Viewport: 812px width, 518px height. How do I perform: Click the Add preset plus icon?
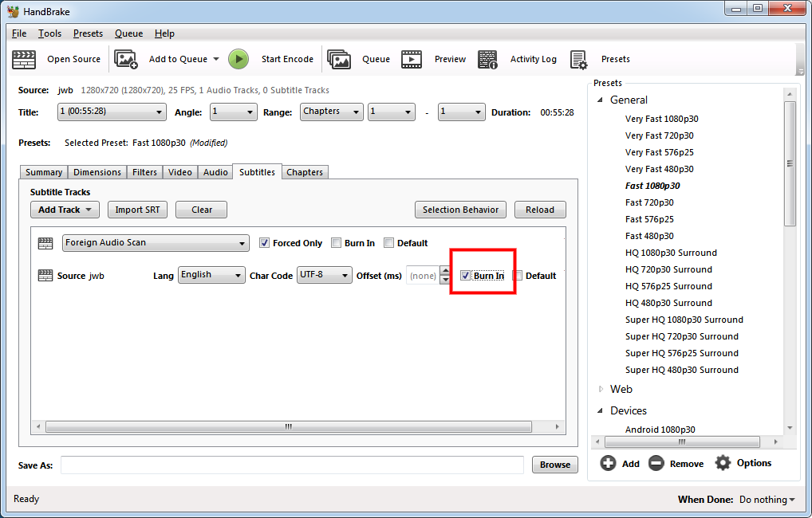pyautogui.click(x=608, y=463)
